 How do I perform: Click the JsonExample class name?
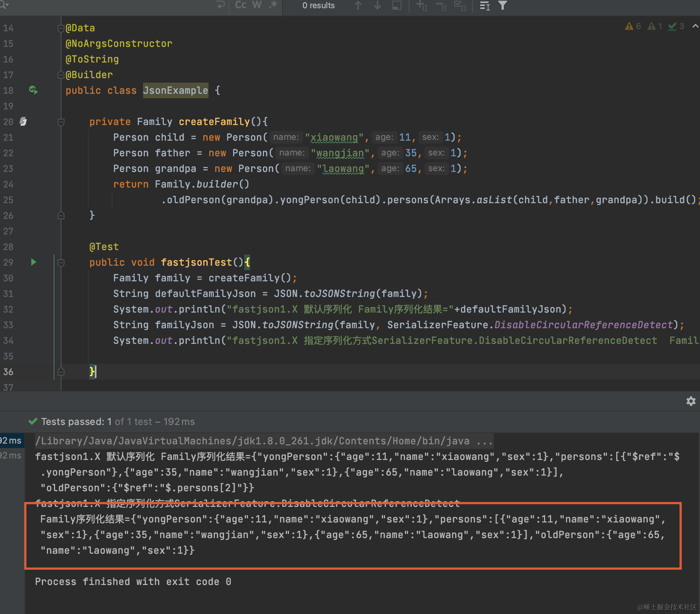[176, 90]
